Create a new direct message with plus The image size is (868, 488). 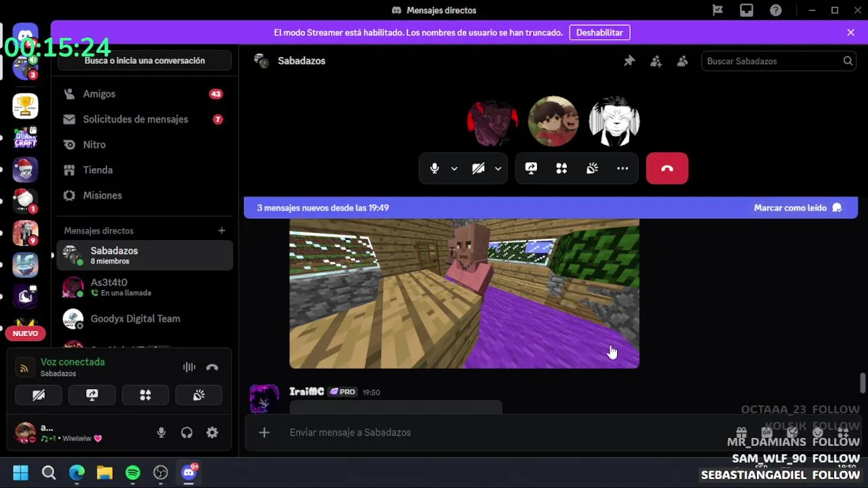coord(222,230)
